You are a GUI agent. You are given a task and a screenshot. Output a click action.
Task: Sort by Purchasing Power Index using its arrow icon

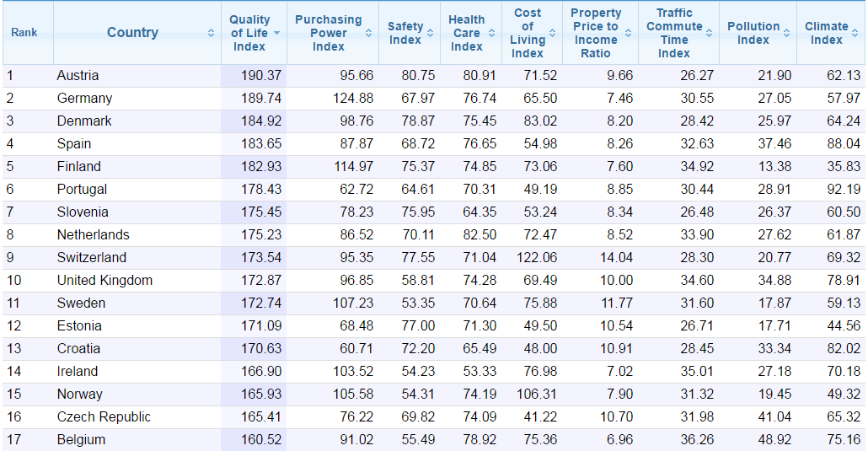pos(369,33)
